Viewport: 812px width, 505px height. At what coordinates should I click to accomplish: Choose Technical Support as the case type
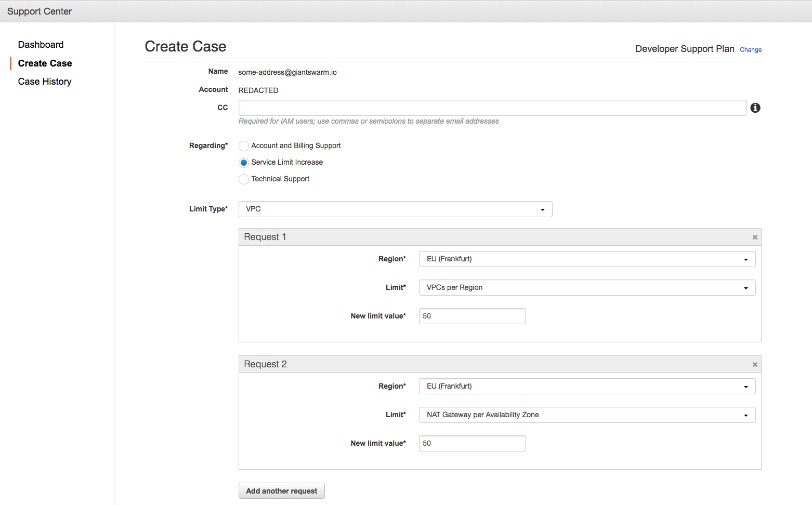(243, 179)
